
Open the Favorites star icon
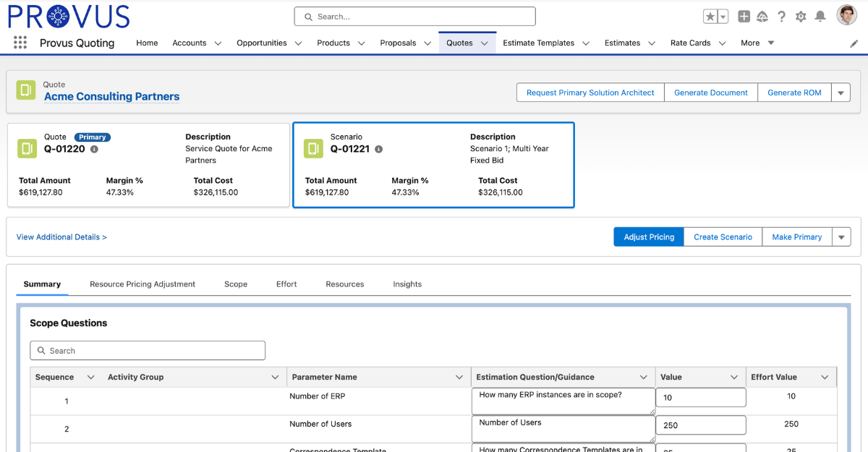click(710, 17)
